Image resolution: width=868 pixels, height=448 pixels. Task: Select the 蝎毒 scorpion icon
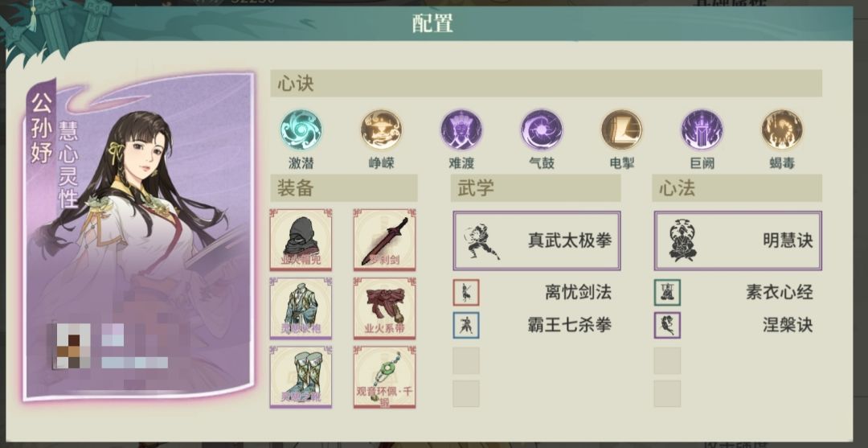782,130
